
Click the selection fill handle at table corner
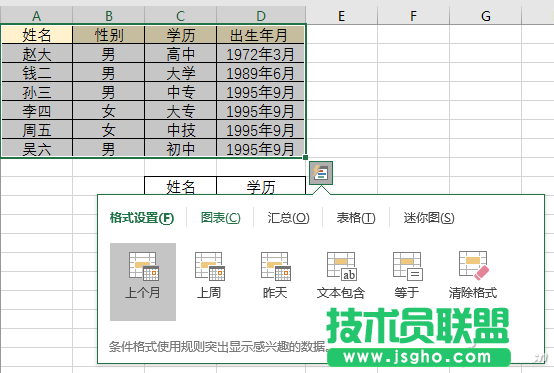click(x=306, y=158)
